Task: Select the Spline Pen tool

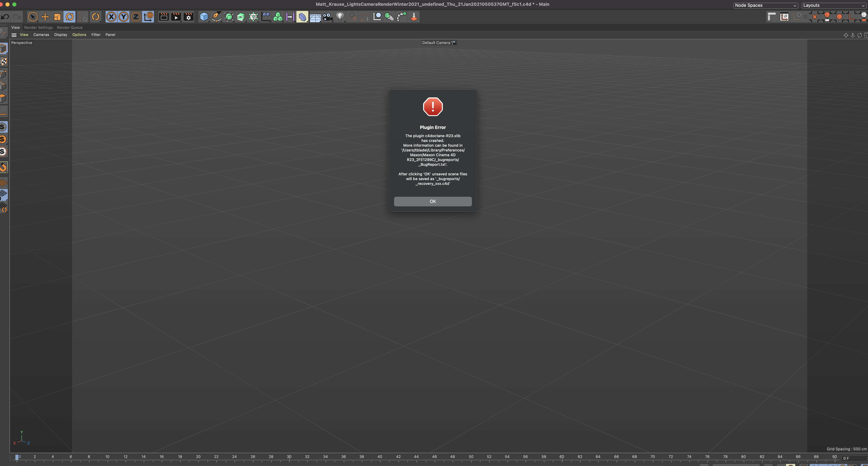Action: [x=216, y=17]
